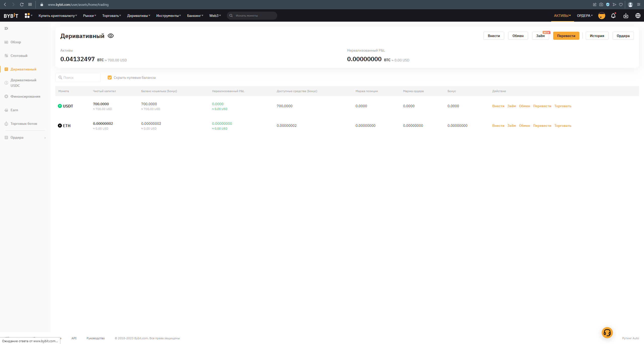Click 'Торговать' link in the USDT row
Viewport: 644px width, 344px height.
tap(563, 106)
